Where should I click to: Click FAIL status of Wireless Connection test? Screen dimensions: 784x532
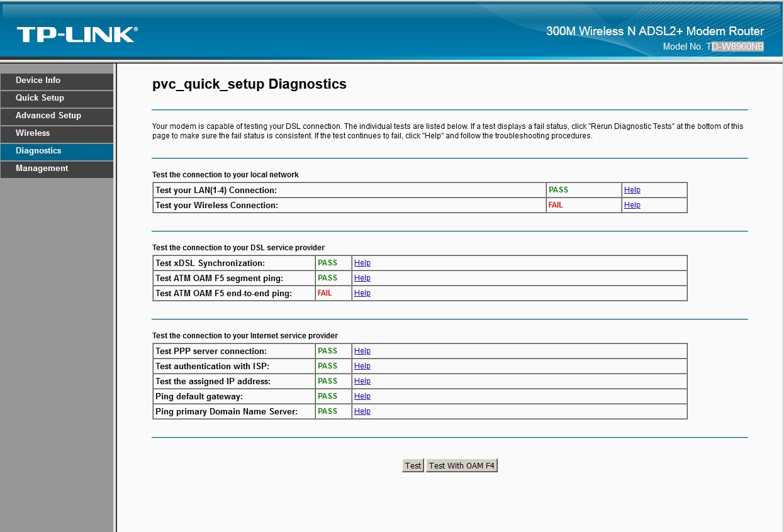556,205
